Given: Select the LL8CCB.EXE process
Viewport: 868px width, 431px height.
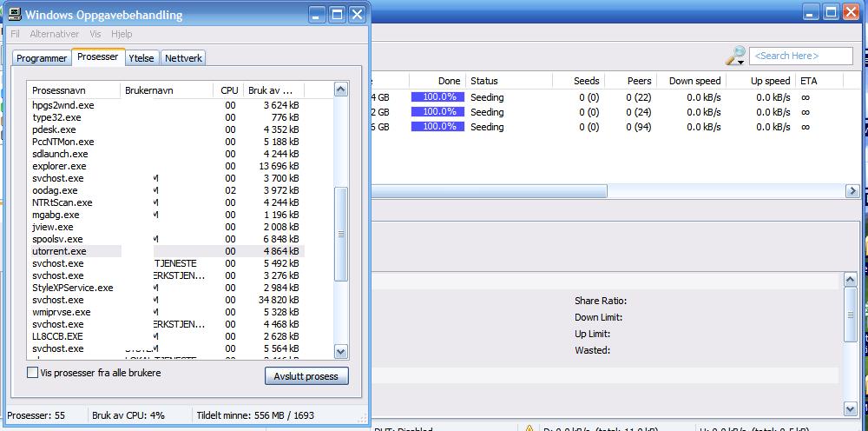Looking at the screenshot, I should pyautogui.click(x=166, y=336).
